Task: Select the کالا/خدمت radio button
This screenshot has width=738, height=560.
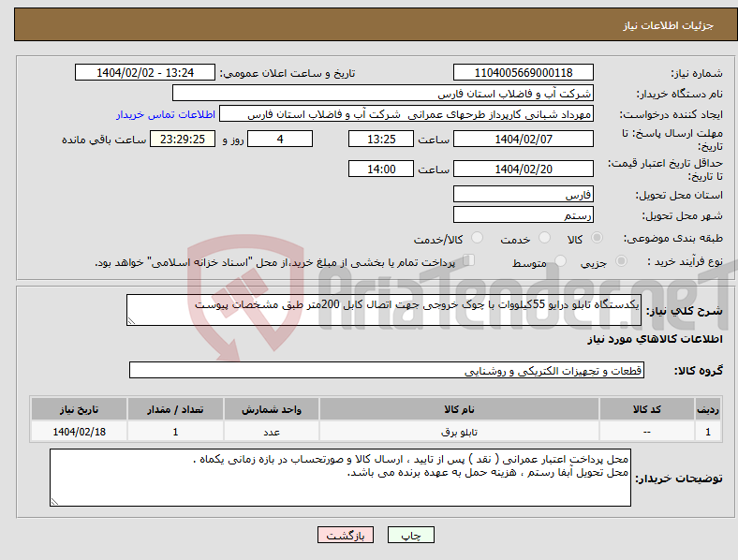Action: (x=478, y=238)
